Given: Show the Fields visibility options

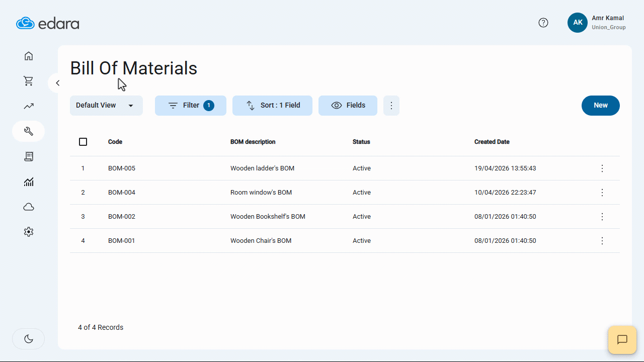Looking at the screenshot, I should tap(348, 106).
